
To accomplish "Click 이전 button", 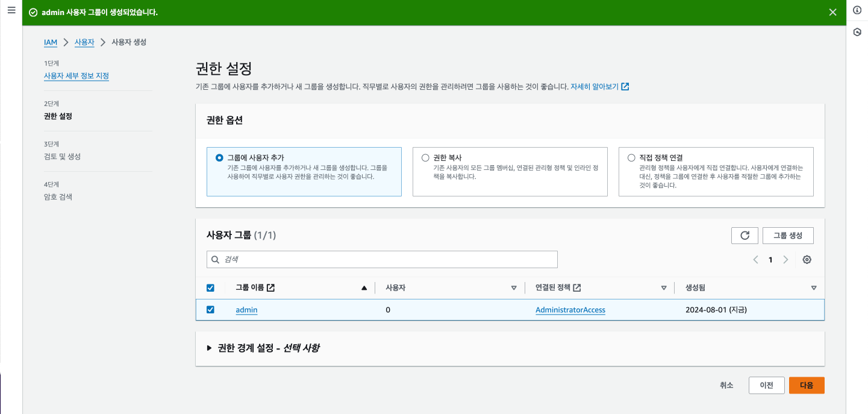I will 767,385.
